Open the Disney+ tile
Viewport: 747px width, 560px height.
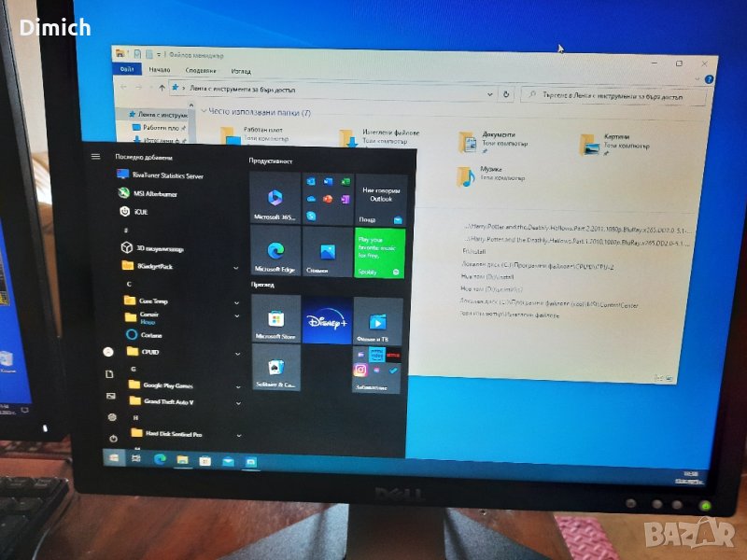click(327, 320)
